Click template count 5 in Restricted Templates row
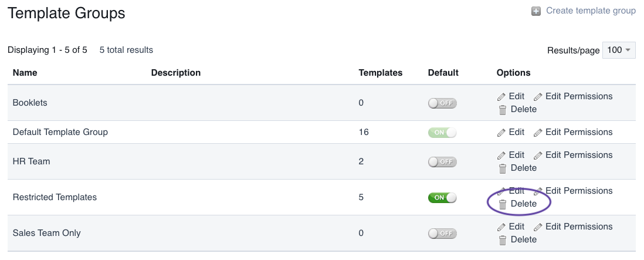644x260 pixels. point(361,197)
